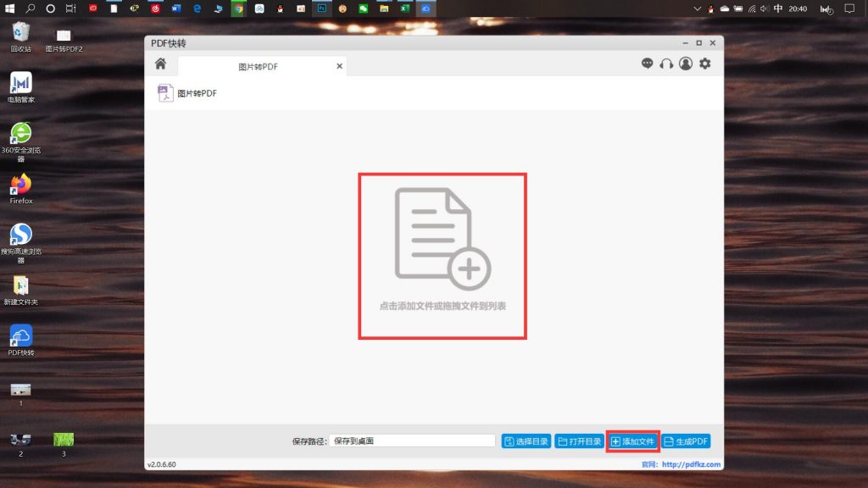
Task: Click the v2.0.6.60 version text
Action: (162, 465)
